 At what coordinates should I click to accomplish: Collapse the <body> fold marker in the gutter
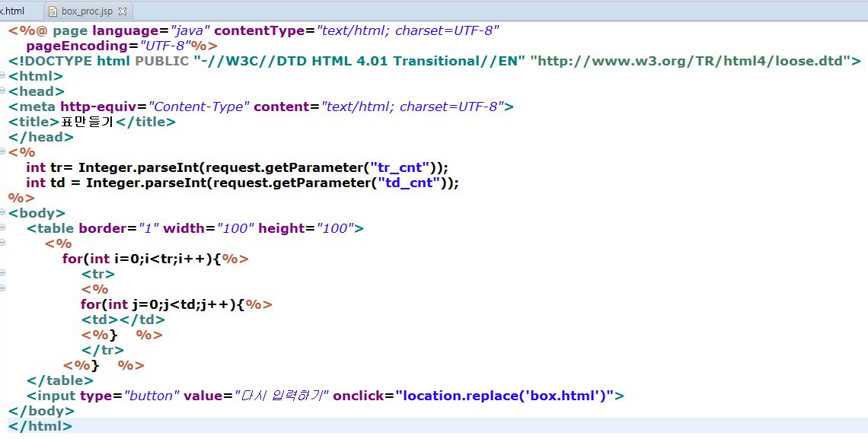click(3, 212)
